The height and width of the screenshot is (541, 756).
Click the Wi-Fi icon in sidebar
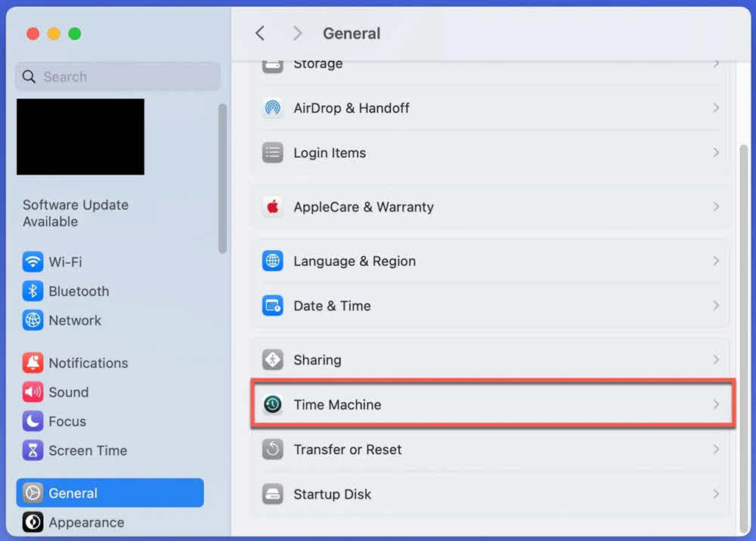[x=33, y=262]
